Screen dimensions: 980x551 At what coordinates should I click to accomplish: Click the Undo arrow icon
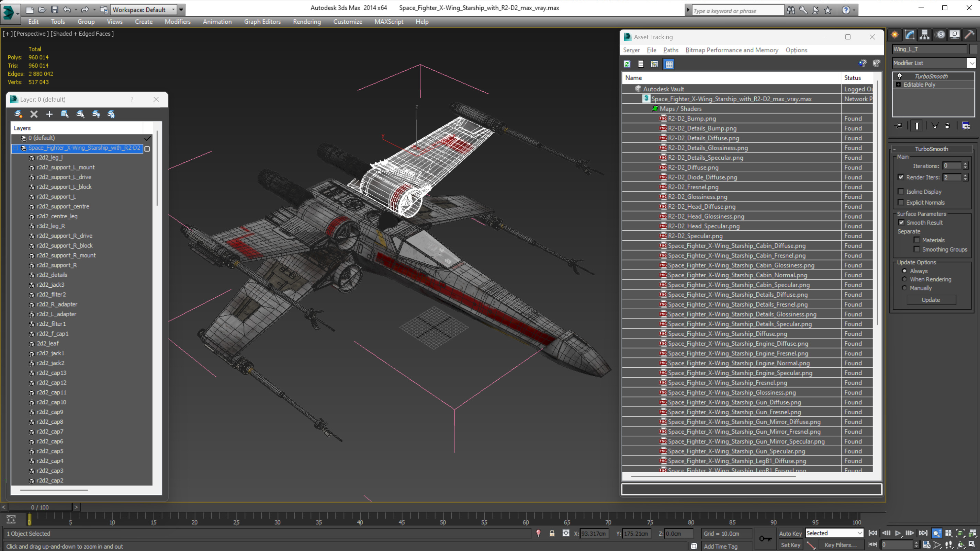(x=67, y=10)
